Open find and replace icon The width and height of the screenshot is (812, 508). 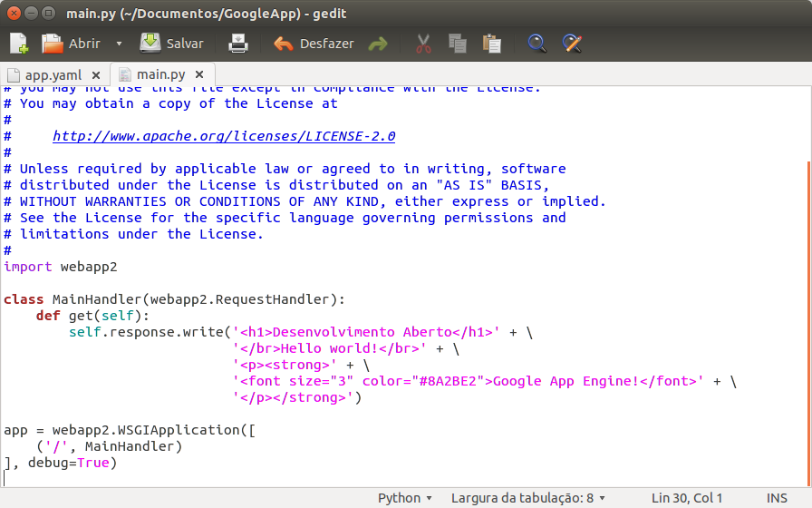tap(572, 44)
